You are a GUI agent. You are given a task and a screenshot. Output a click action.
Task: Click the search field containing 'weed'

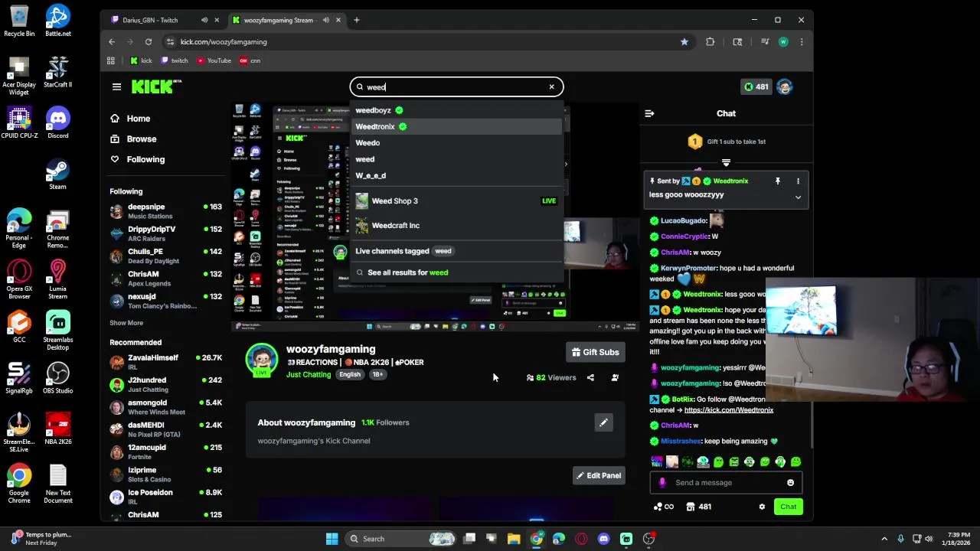[x=456, y=86]
